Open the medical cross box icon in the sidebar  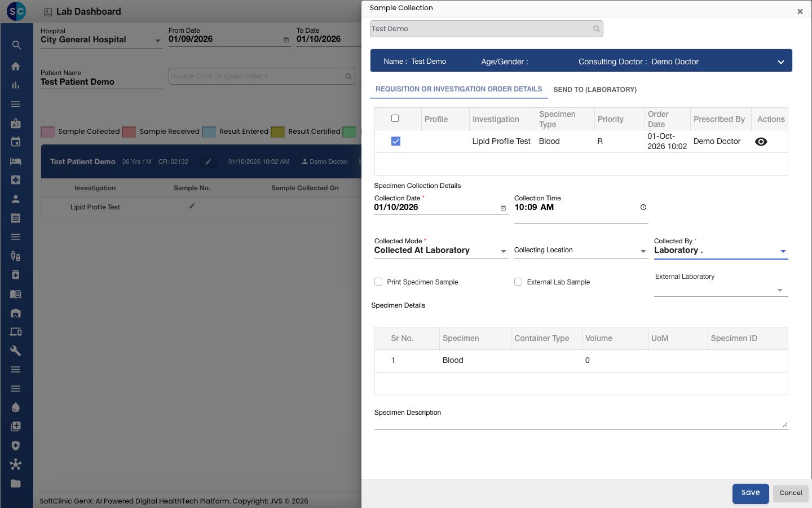(x=16, y=180)
